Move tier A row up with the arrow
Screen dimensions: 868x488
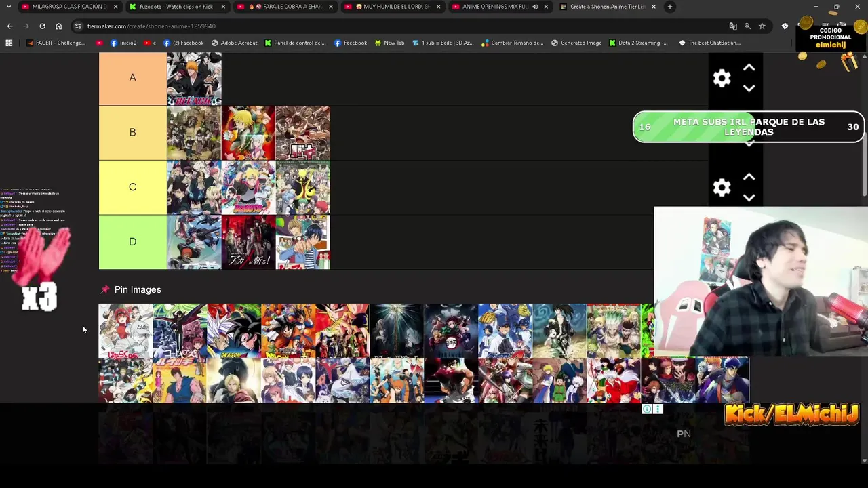tap(749, 68)
